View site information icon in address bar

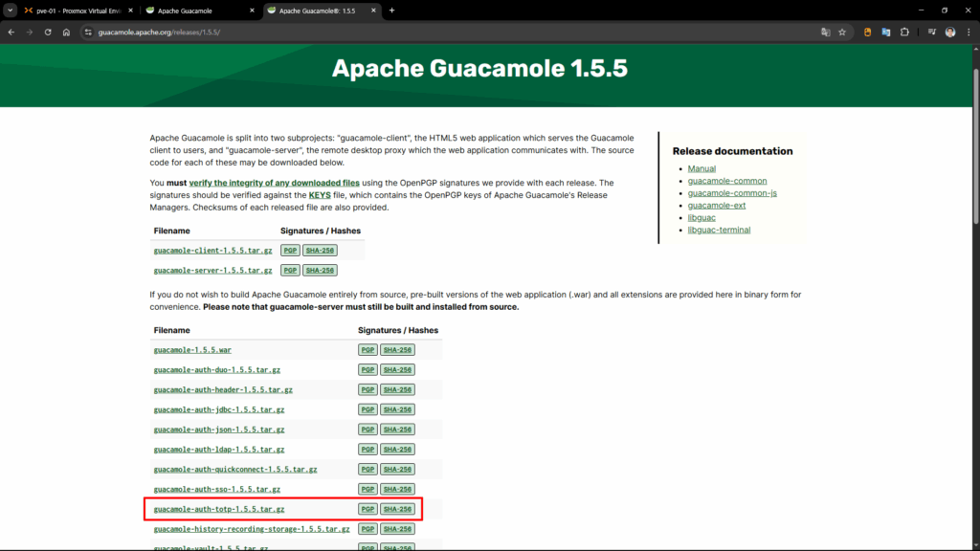point(87,32)
